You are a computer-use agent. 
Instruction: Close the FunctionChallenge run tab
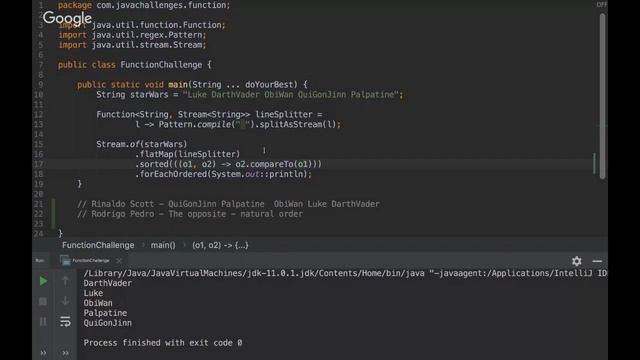[x=119, y=260]
